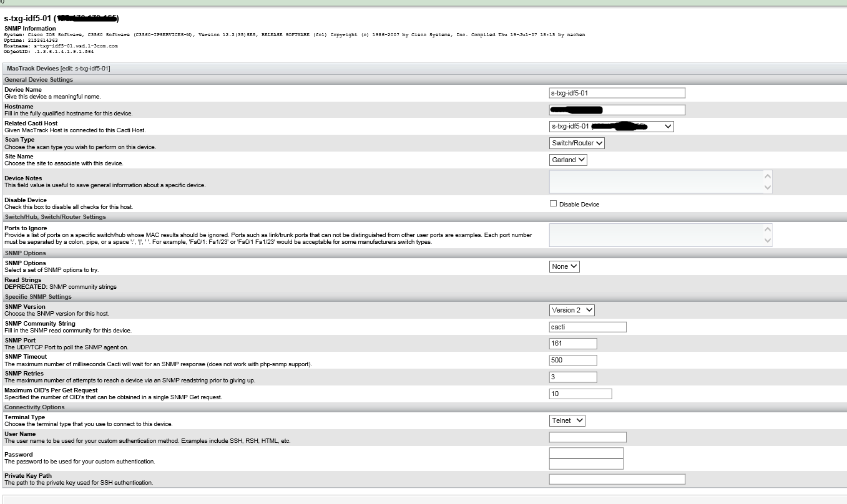
Task: Click the Device Notes scrollbar up arrow
Action: coord(767,177)
